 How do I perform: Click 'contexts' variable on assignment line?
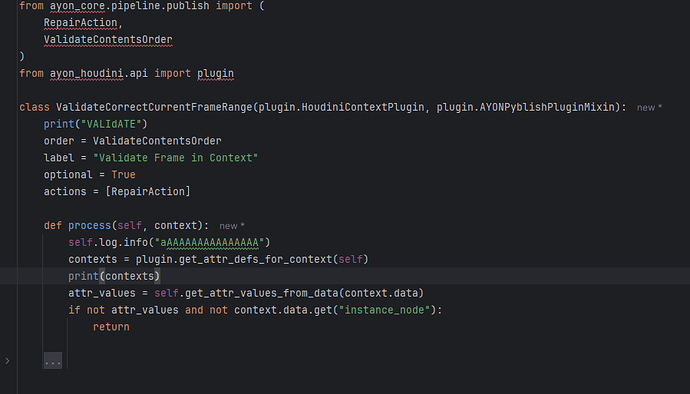92,259
